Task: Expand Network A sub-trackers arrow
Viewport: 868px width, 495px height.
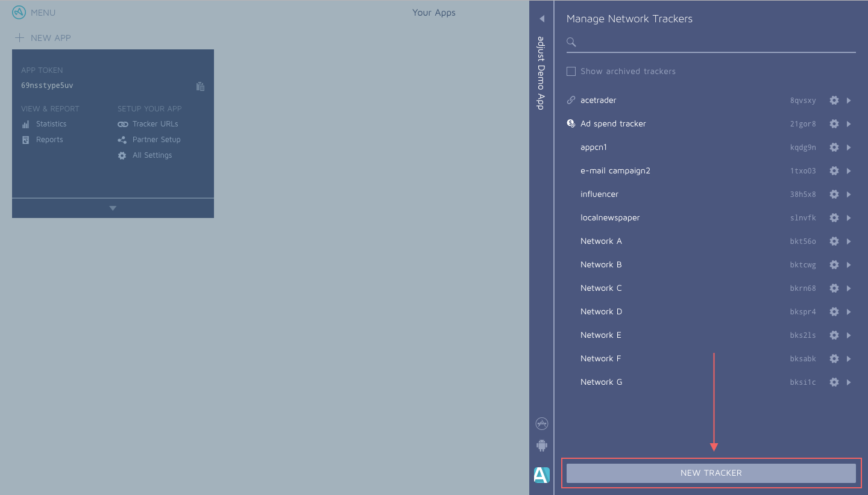Action: pyautogui.click(x=849, y=241)
